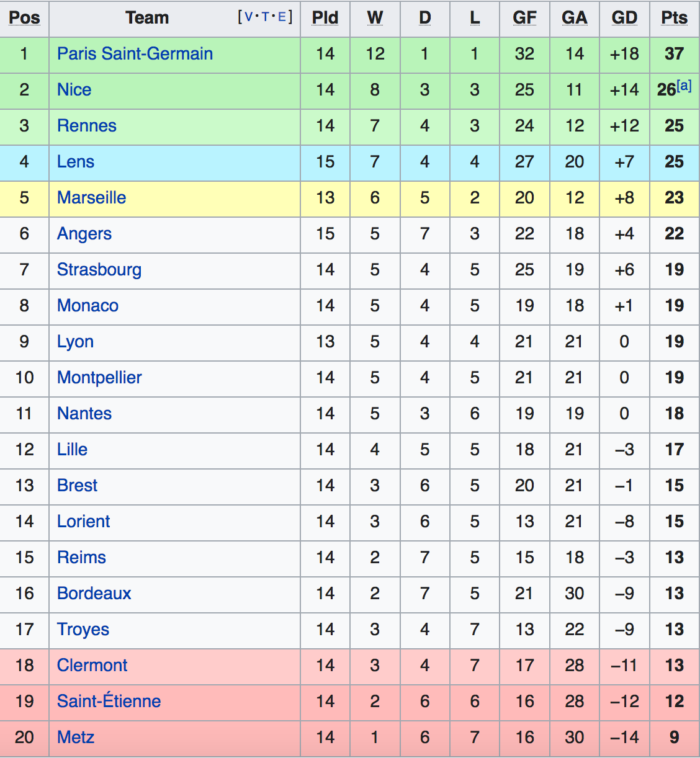Open the Strasbourg team page
Viewport: 700px width, 758px height.
pos(99,270)
